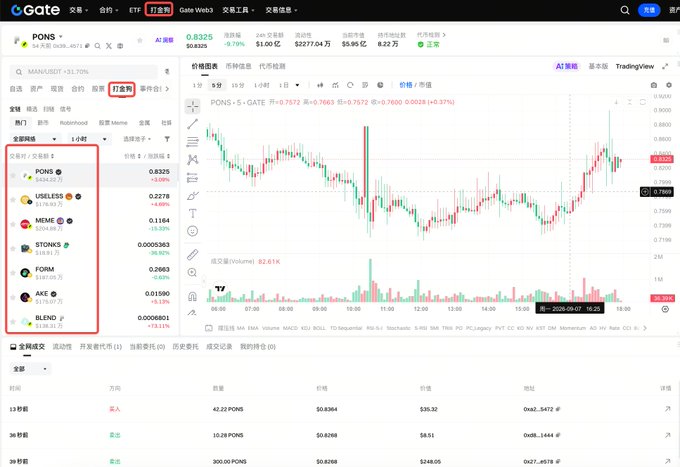Select the USELESS token row
The height and width of the screenshot is (467, 680).
click(91, 200)
